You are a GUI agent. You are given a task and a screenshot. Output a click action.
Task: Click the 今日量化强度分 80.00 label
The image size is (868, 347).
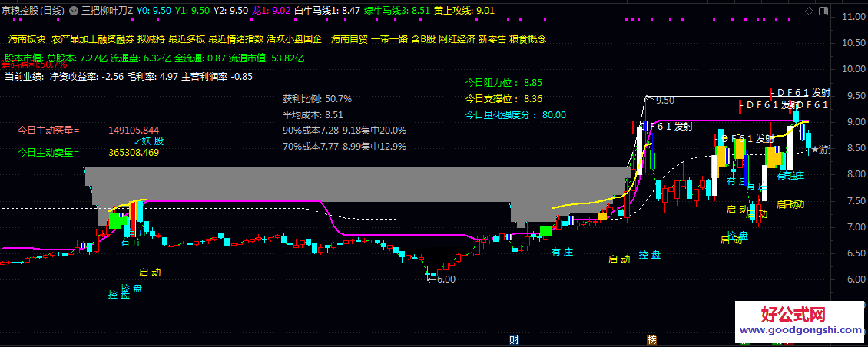(516, 115)
